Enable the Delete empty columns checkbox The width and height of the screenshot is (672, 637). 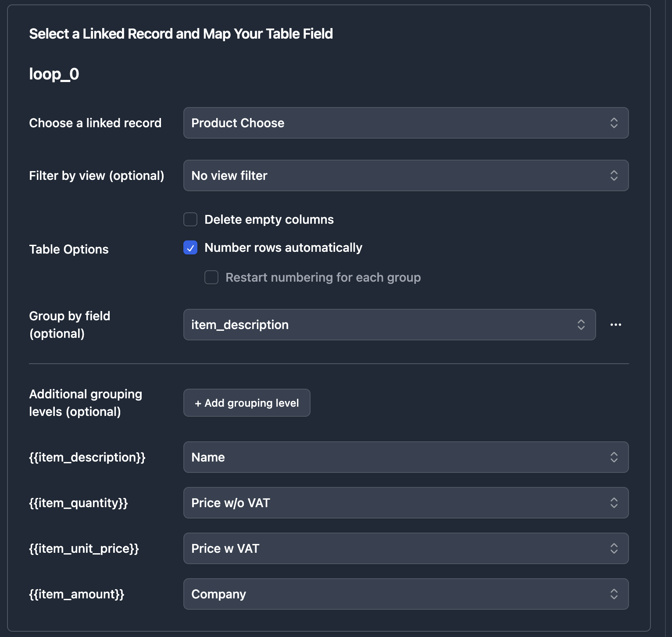tap(190, 219)
